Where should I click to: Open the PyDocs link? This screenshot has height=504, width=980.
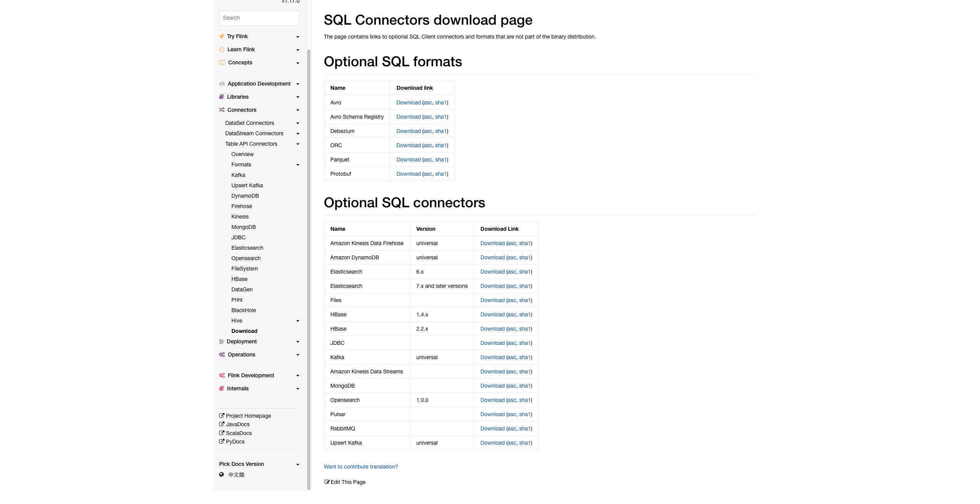click(x=235, y=442)
